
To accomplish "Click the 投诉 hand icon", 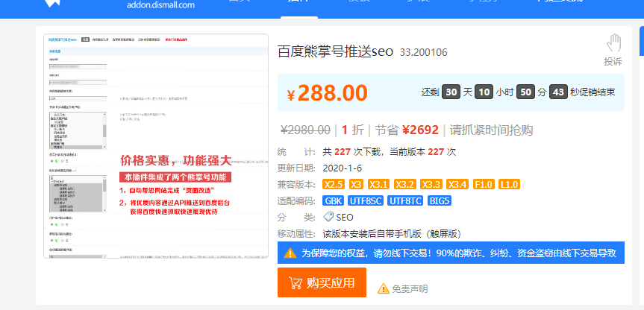I will click(x=613, y=43).
